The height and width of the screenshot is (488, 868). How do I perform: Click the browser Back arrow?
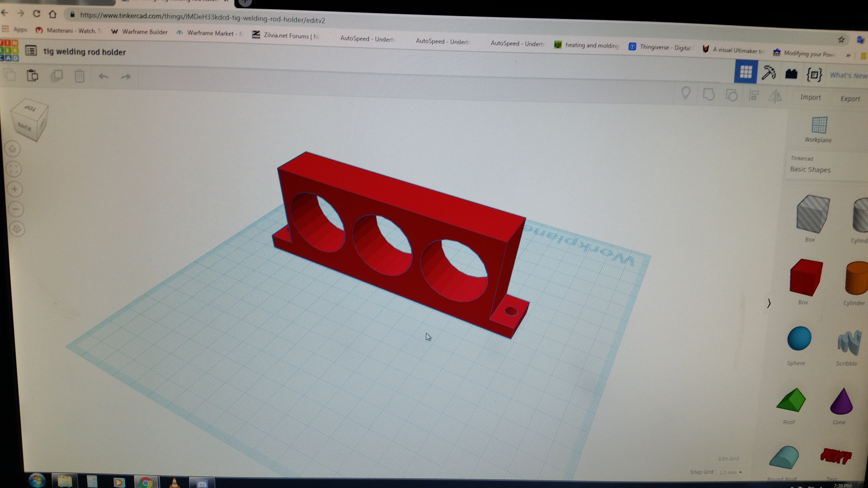[5, 13]
